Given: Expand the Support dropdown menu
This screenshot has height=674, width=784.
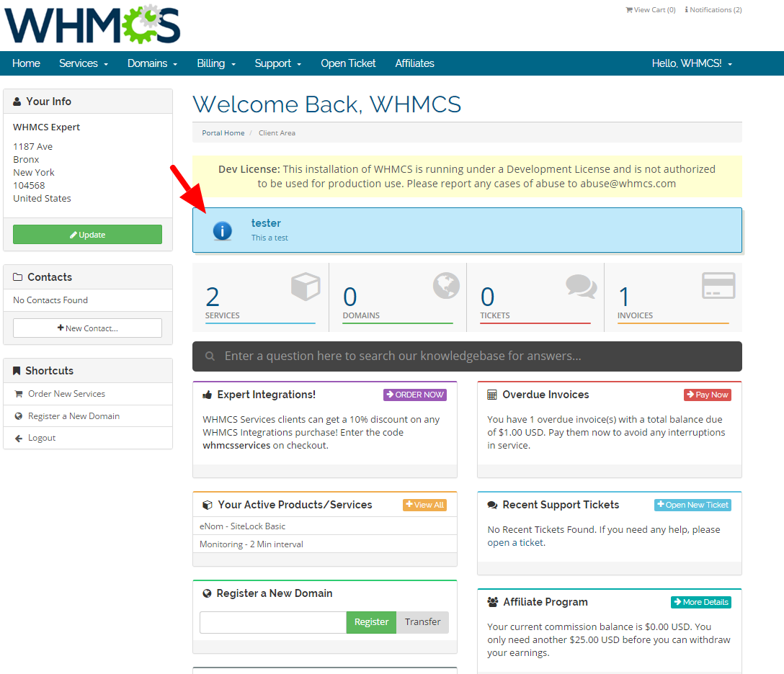Looking at the screenshot, I should [278, 63].
